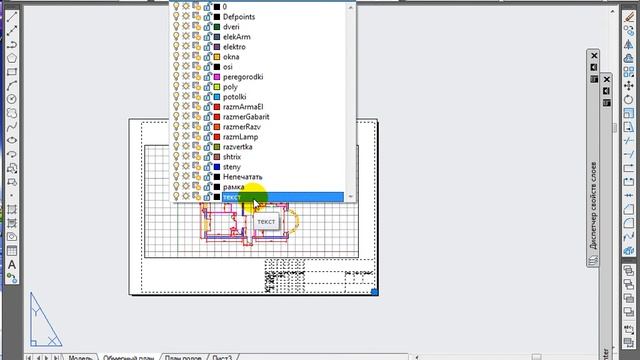Open the Table tool
This screenshot has height=360, width=640.
[x=11, y=251]
